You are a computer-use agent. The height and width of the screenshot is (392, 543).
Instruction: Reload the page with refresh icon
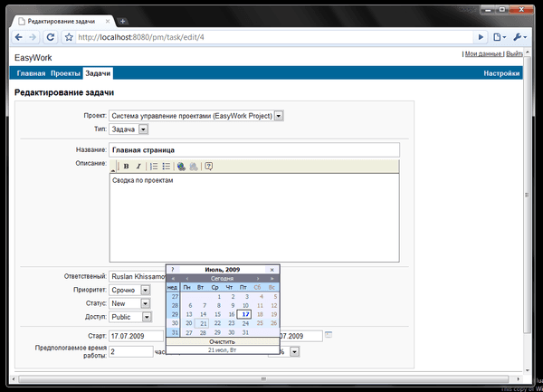tap(51, 37)
